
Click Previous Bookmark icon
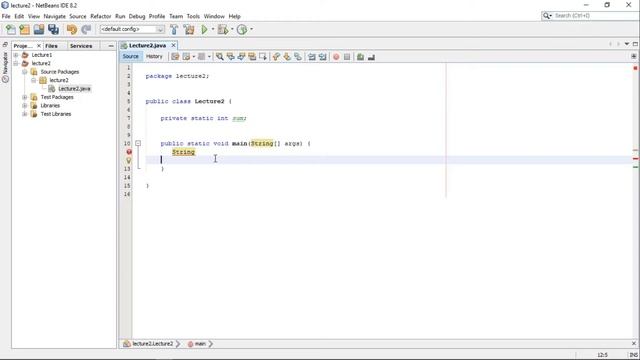click(x=276, y=57)
